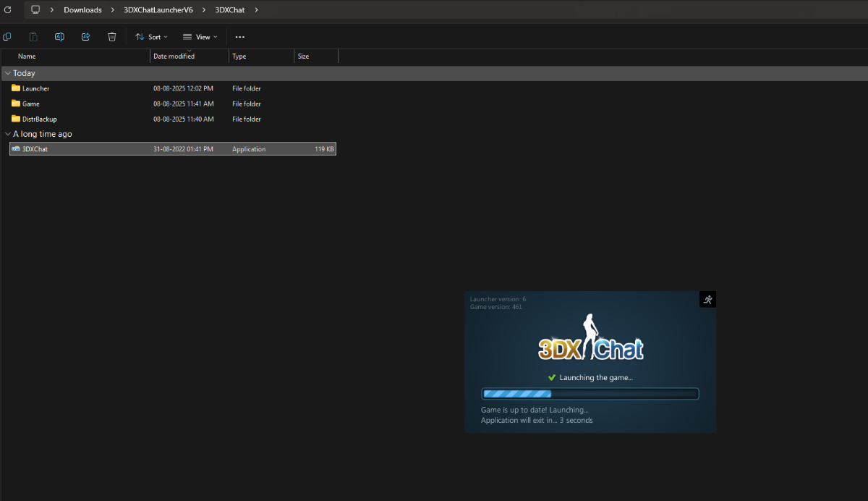Screen dimensions: 868x501
Task: Collapse the A long time ago group
Action: 8,134
